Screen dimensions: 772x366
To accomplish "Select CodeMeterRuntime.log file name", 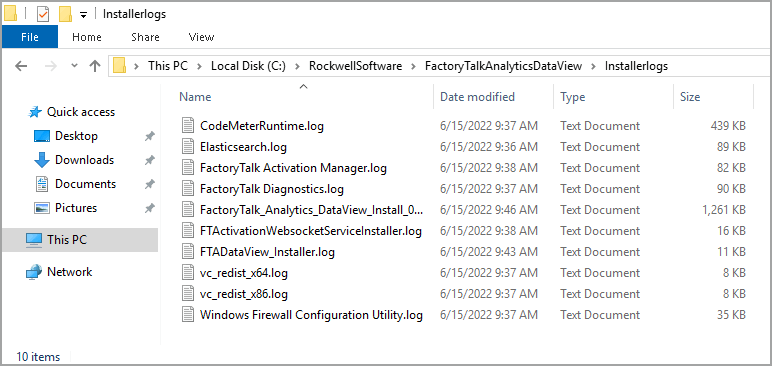I will point(262,126).
